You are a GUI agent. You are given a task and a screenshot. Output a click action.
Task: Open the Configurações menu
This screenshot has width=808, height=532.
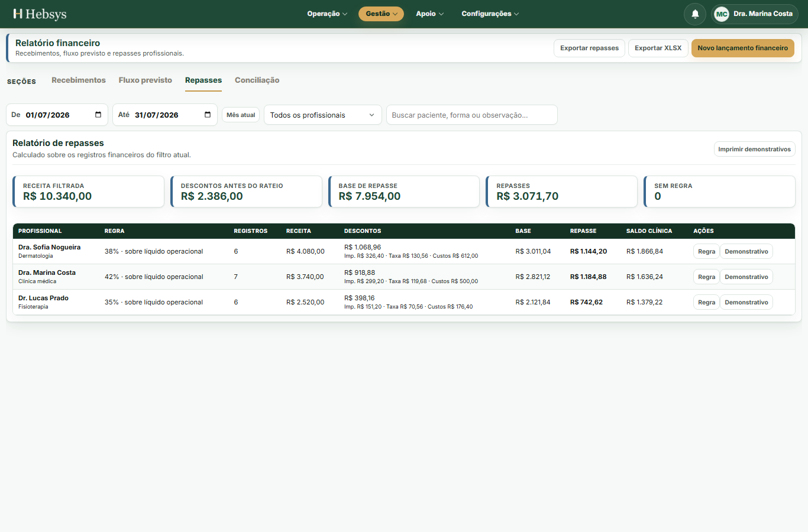tap(490, 14)
